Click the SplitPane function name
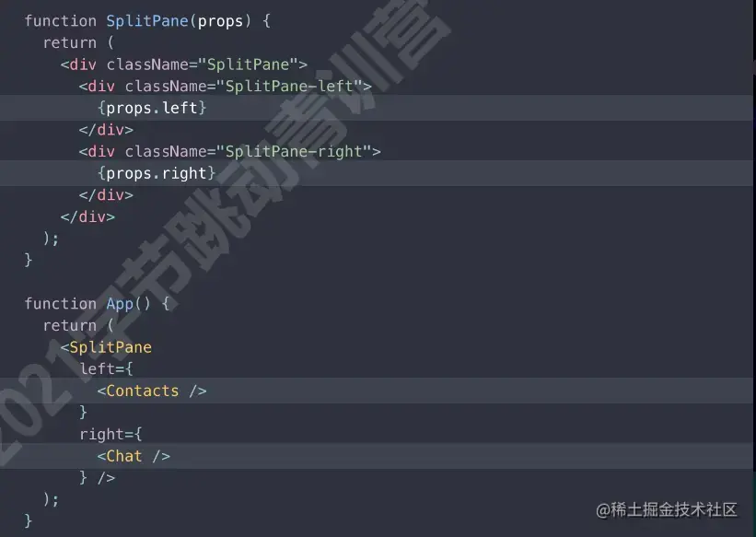The height and width of the screenshot is (537, 756). pos(147,21)
